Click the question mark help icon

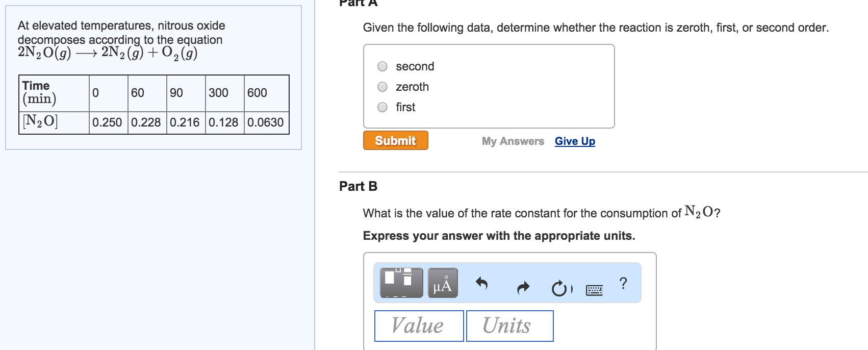(623, 283)
